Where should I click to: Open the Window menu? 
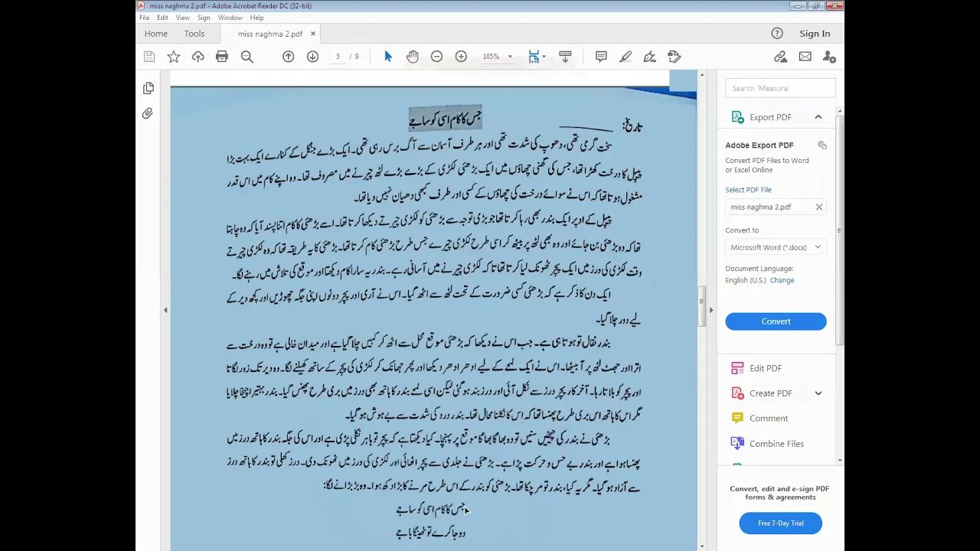[x=230, y=18]
